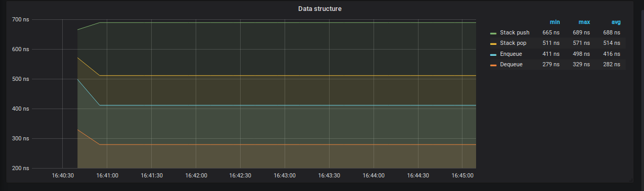
Task: Click the 511 ns min value
Action: point(551,43)
